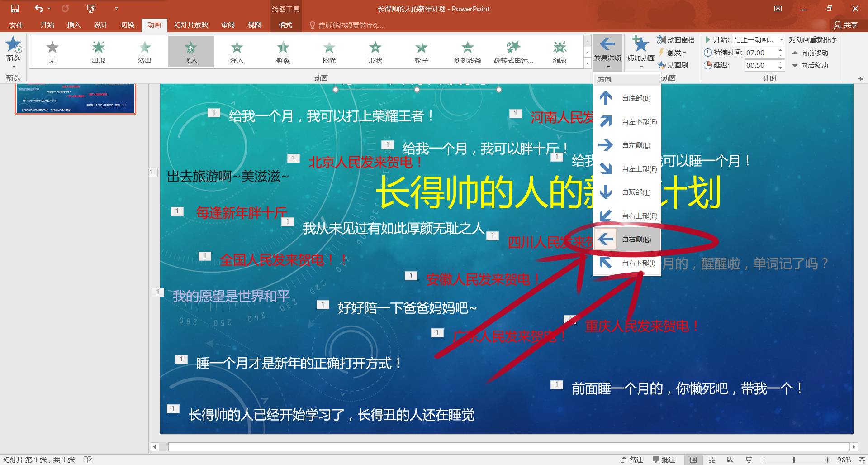Choose direction 自左侧(L)
This screenshot has width=868, height=465.
(627, 145)
